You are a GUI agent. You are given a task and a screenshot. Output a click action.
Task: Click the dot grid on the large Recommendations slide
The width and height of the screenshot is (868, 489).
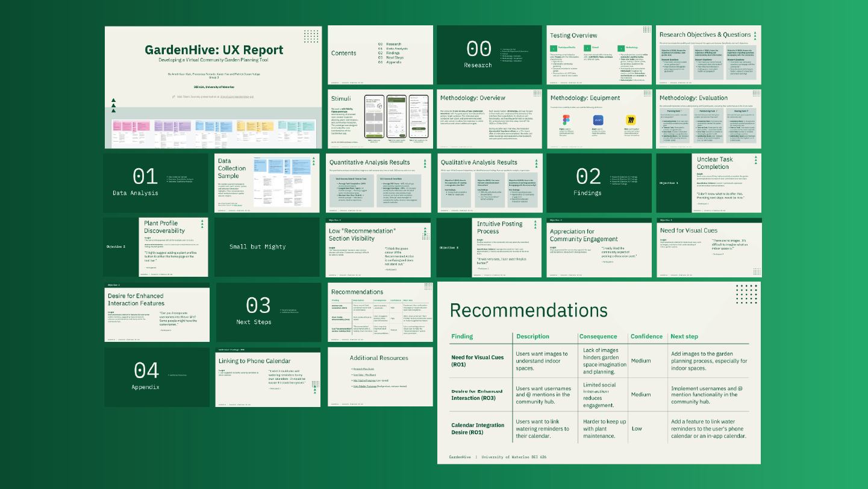click(746, 293)
